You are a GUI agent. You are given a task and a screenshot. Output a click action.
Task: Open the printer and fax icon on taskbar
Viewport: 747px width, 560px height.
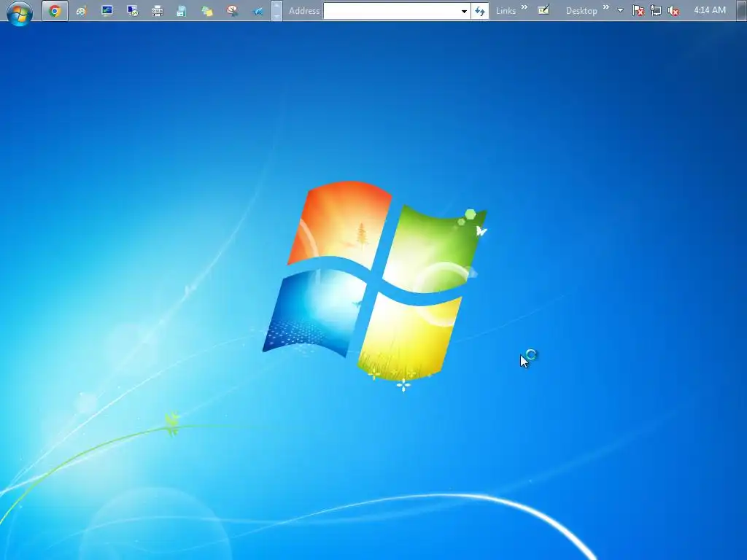(158, 10)
